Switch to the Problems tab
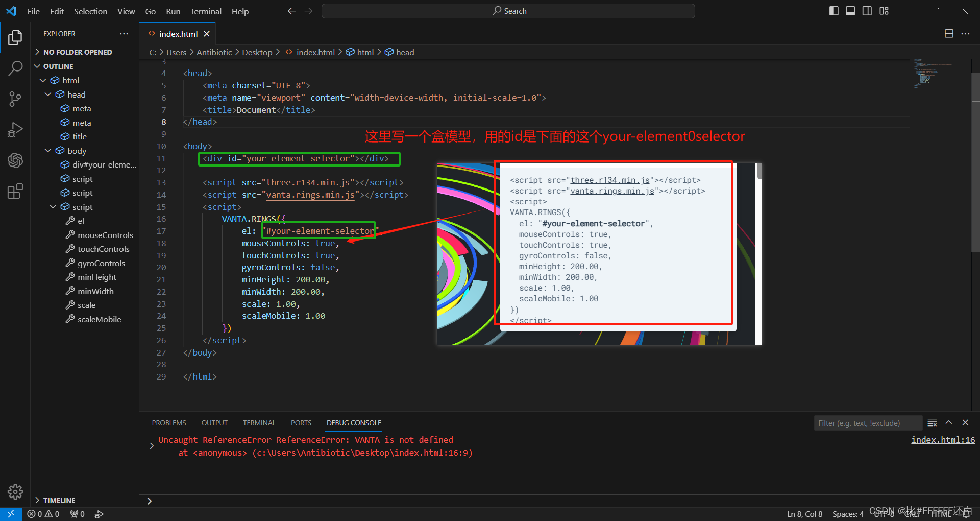This screenshot has width=980, height=521. point(169,423)
